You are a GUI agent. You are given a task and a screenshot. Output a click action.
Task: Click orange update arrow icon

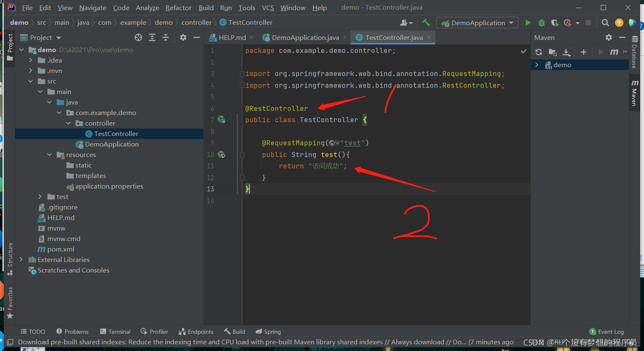(619, 23)
